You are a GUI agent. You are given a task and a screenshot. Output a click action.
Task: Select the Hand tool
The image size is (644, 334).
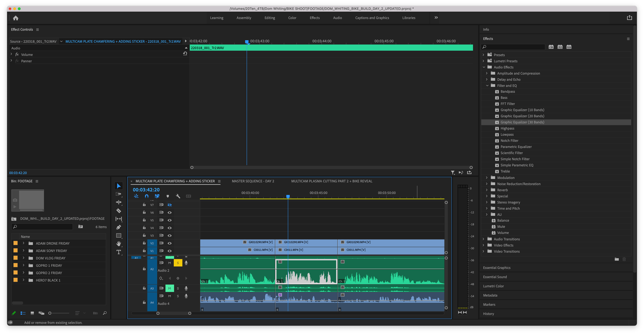tap(119, 244)
